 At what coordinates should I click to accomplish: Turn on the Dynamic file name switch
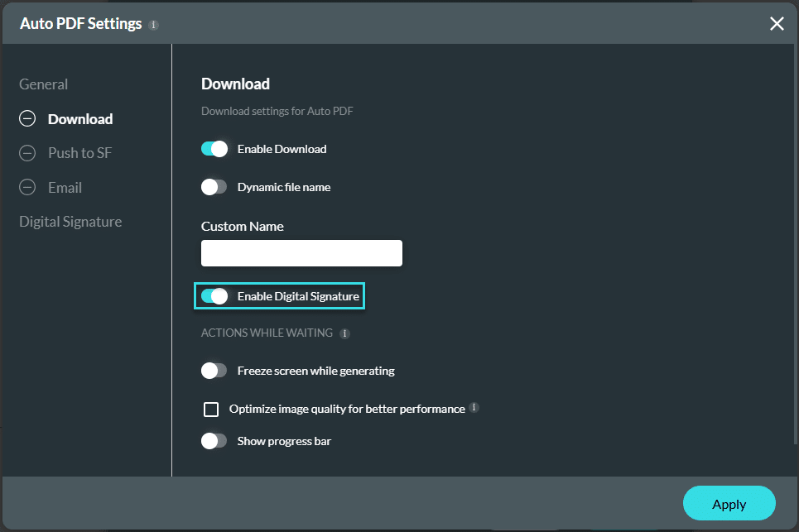point(214,187)
